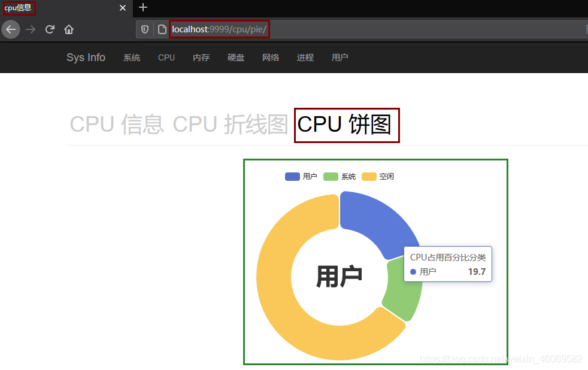This screenshot has width=588, height=370.
Task: Switch to the 内存 section
Action: pyautogui.click(x=201, y=57)
